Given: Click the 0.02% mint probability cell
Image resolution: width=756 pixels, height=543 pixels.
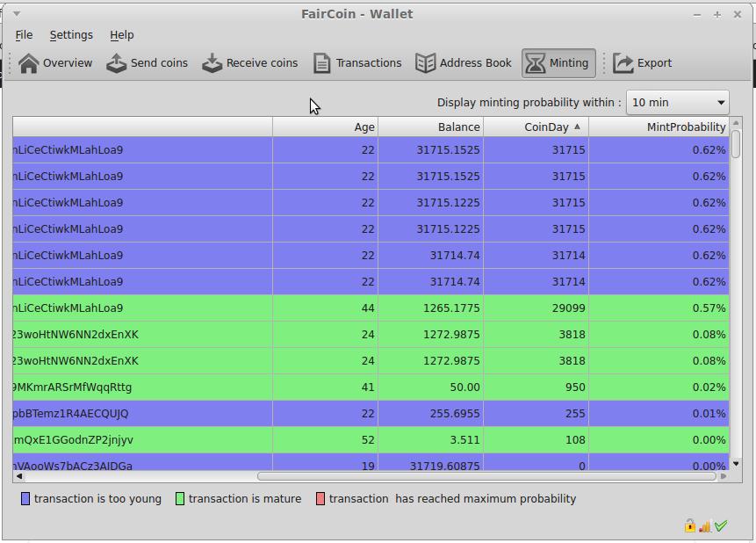Looking at the screenshot, I should [x=659, y=387].
